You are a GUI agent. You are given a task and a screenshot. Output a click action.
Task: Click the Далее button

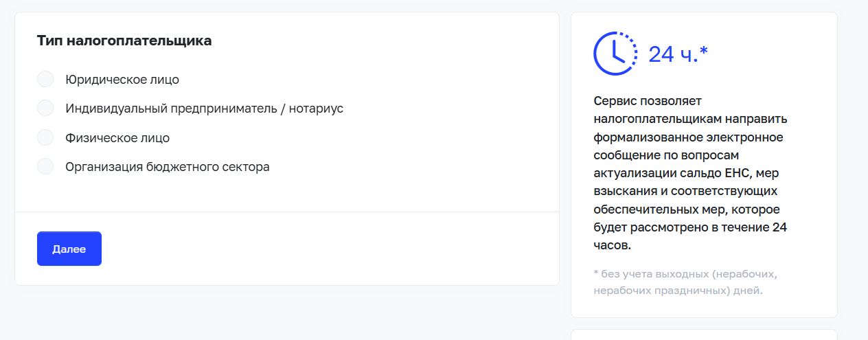click(69, 249)
